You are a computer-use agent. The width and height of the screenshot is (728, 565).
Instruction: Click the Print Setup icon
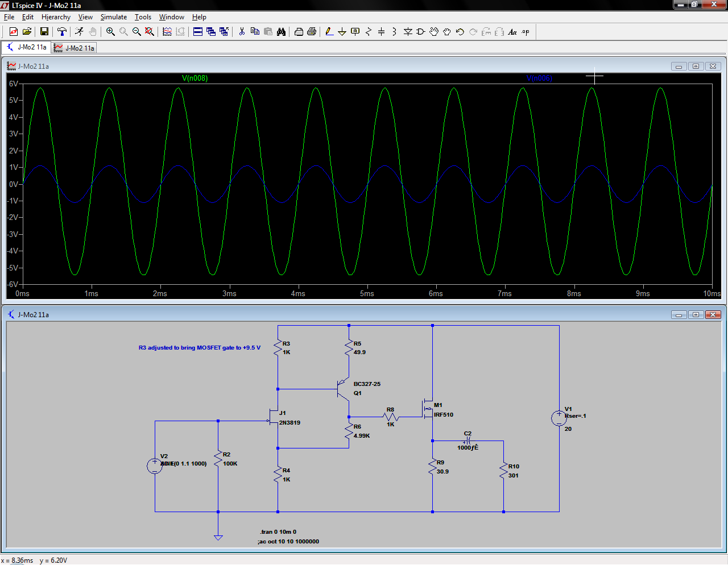[x=299, y=32]
